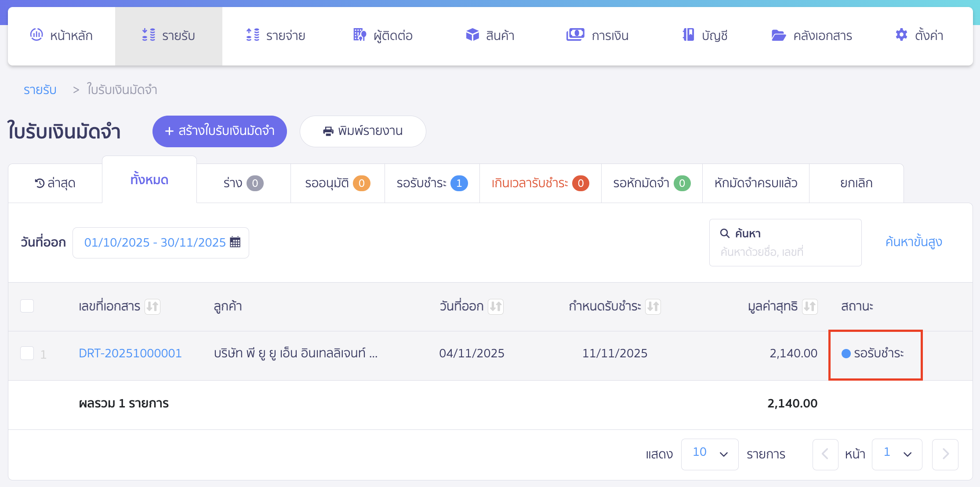Sort by วันที่ออก column arrows

pyautogui.click(x=496, y=306)
